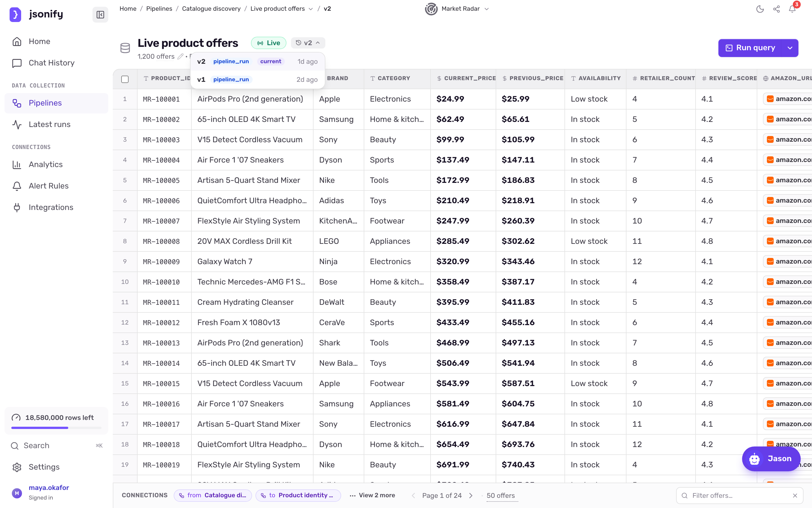
Task: Edit offers count pencil icon
Action: (180, 56)
